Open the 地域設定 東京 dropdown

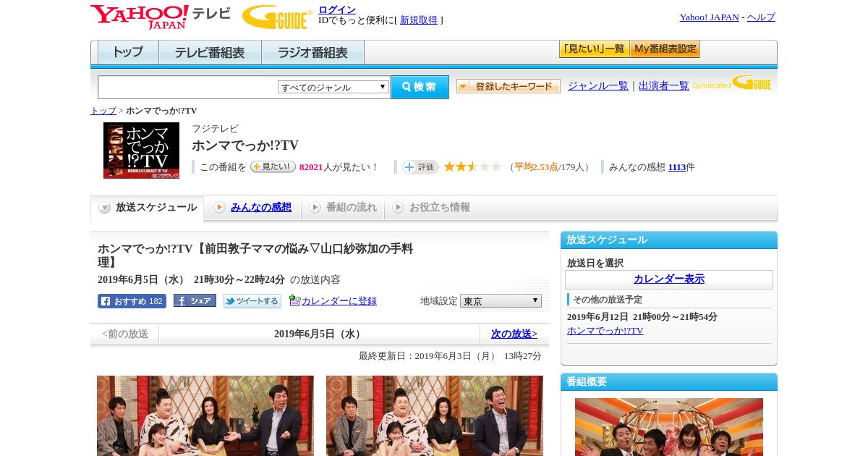click(501, 300)
